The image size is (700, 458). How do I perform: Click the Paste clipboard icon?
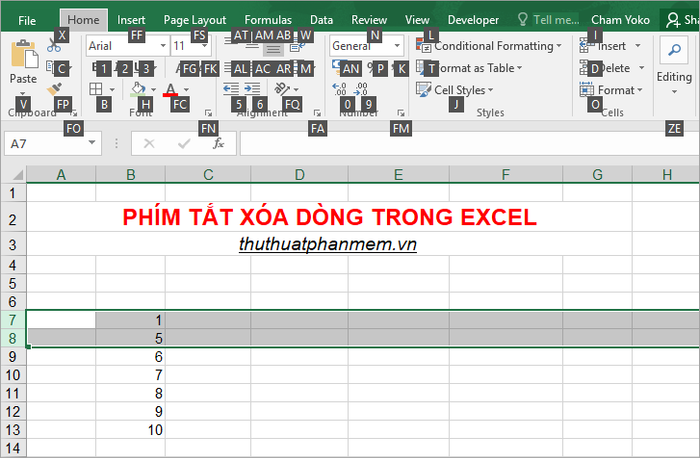click(x=22, y=56)
